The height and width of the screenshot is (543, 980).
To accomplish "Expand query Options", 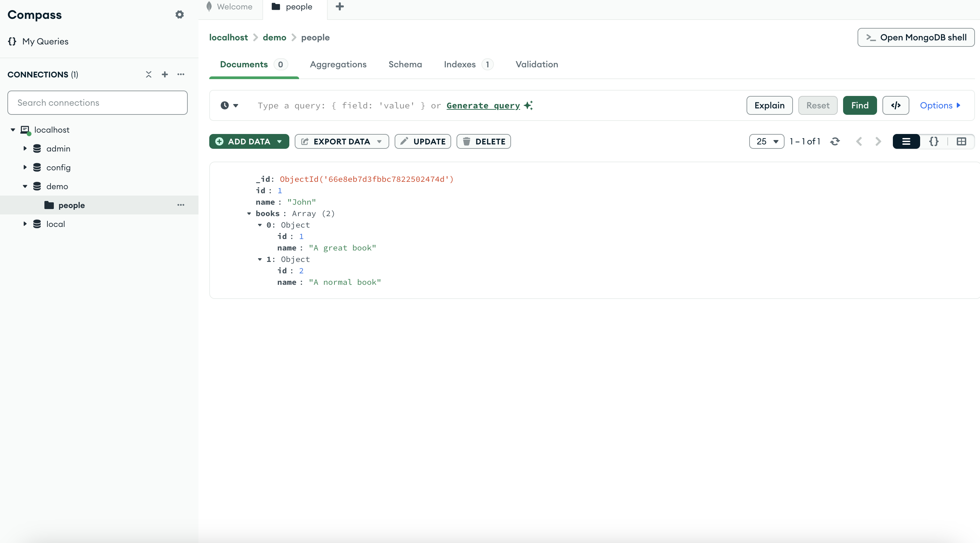I will (940, 105).
